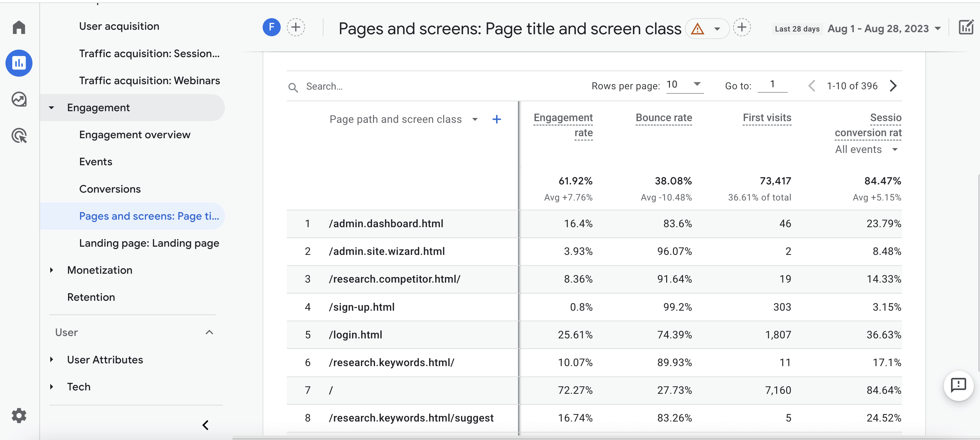Open the Explore icon in left rail
The height and width of the screenshot is (440, 980).
[19, 99]
